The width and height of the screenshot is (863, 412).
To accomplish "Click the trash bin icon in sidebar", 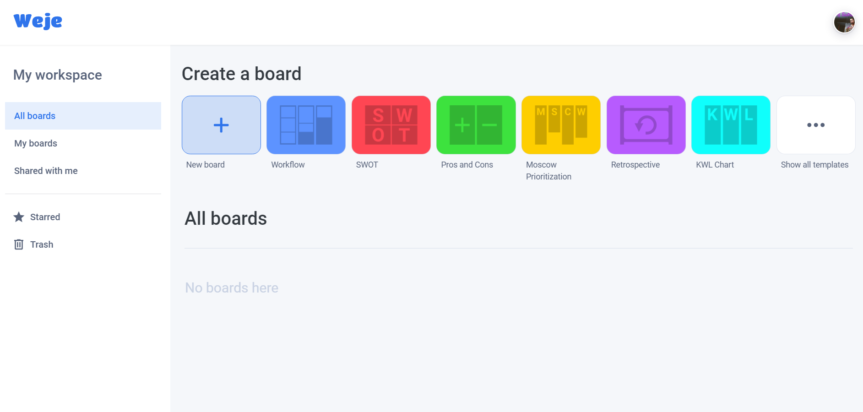I will click(19, 244).
